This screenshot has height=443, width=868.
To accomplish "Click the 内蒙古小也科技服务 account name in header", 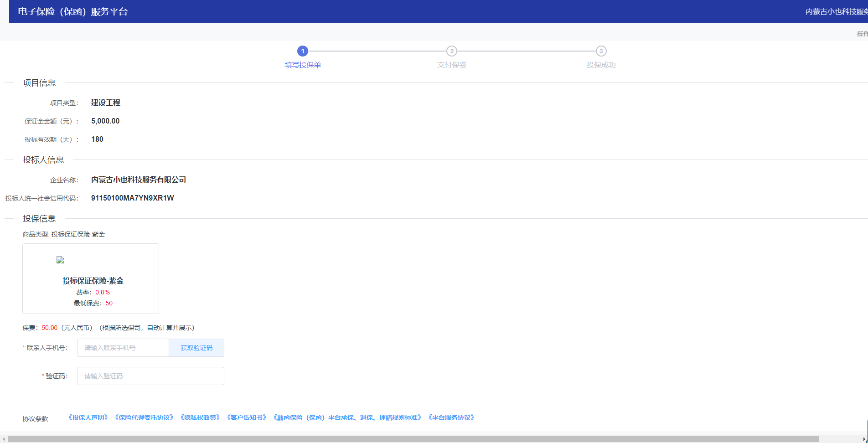I will tap(837, 11).
